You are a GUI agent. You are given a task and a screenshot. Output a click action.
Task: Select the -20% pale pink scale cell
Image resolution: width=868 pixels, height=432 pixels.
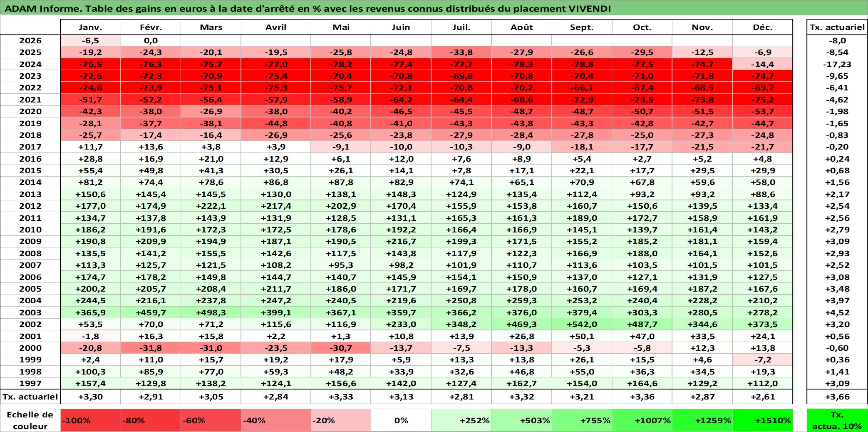(341, 420)
